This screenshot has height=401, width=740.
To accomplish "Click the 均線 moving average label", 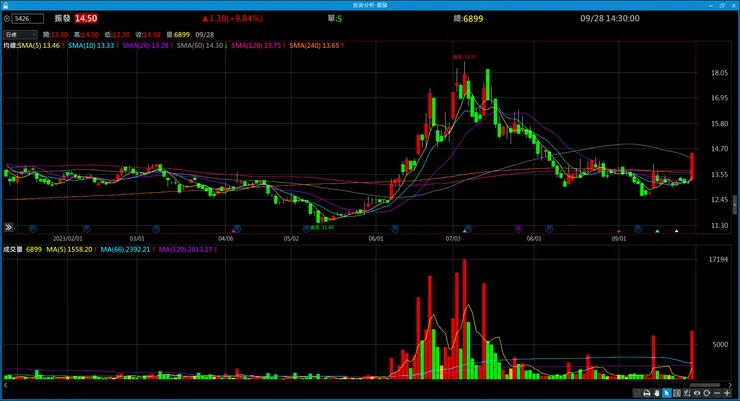I will [x=10, y=46].
